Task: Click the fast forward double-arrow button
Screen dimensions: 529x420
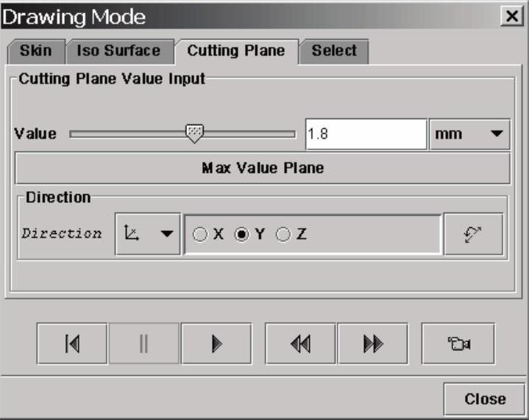Action: click(x=373, y=344)
